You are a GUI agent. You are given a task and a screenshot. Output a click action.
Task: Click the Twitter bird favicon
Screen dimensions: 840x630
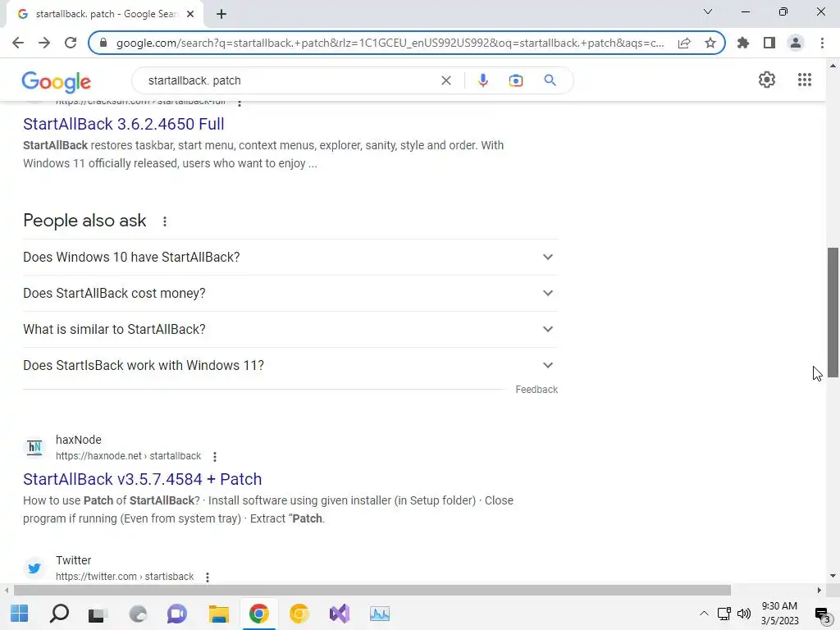click(x=34, y=568)
